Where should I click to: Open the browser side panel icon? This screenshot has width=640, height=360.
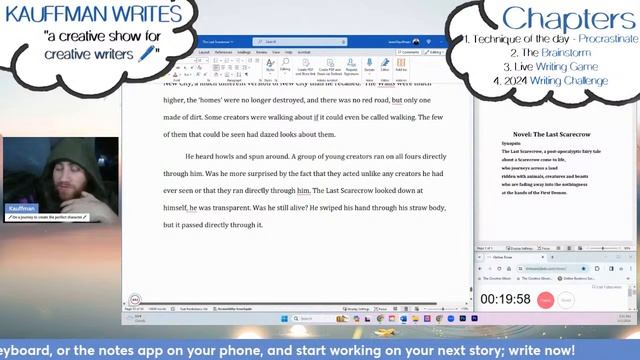611,269
